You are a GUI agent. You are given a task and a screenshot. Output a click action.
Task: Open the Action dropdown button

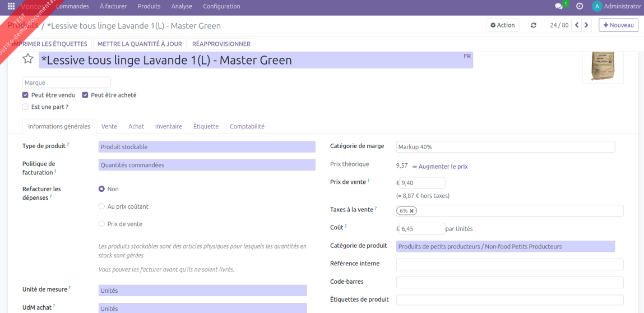pos(503,25)
